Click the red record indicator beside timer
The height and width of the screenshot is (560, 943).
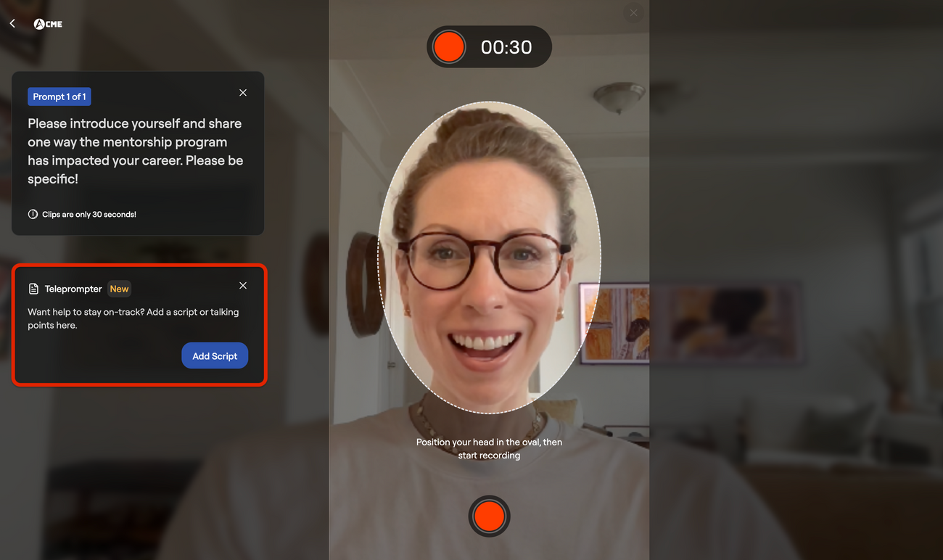(449, 47)
